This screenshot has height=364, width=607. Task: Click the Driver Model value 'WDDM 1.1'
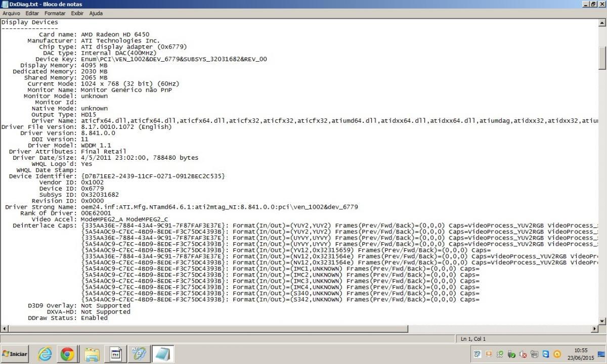[x=96, y=145]
